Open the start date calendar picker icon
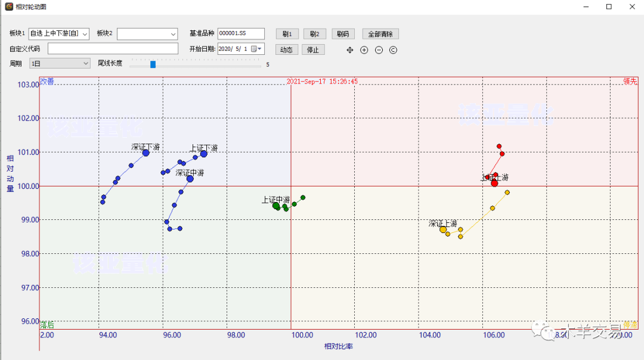The height and width of the screenshot is (360, 644). (x=254, y=49)
